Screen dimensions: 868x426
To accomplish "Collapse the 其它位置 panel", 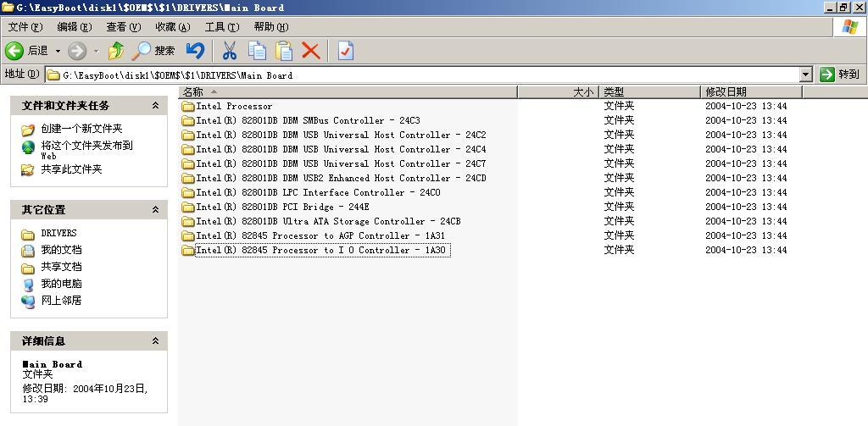I will pos(156,210).
